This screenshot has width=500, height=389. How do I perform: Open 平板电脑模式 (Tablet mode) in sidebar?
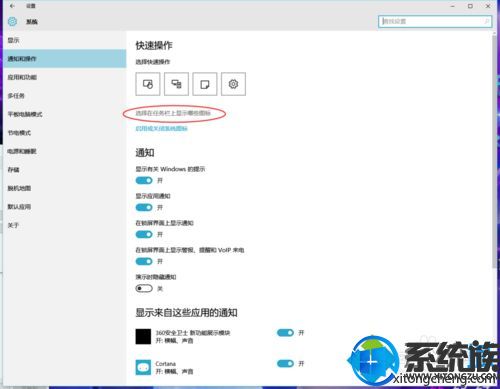[x=65, y=114]
